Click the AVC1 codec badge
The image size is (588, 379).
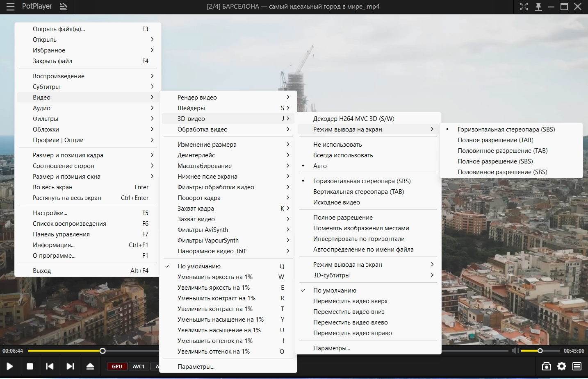click(139, 367)
